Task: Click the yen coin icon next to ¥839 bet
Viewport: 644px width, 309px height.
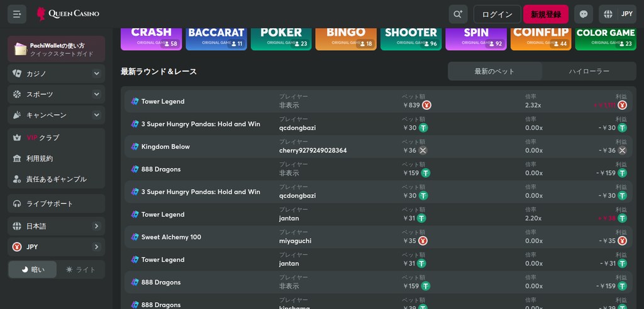Action: click(x=426, y=105)
